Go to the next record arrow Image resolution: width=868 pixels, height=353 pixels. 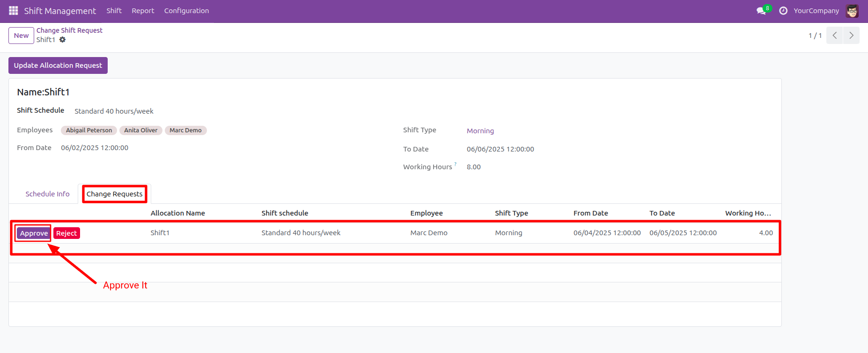click(x=851, y=36)
